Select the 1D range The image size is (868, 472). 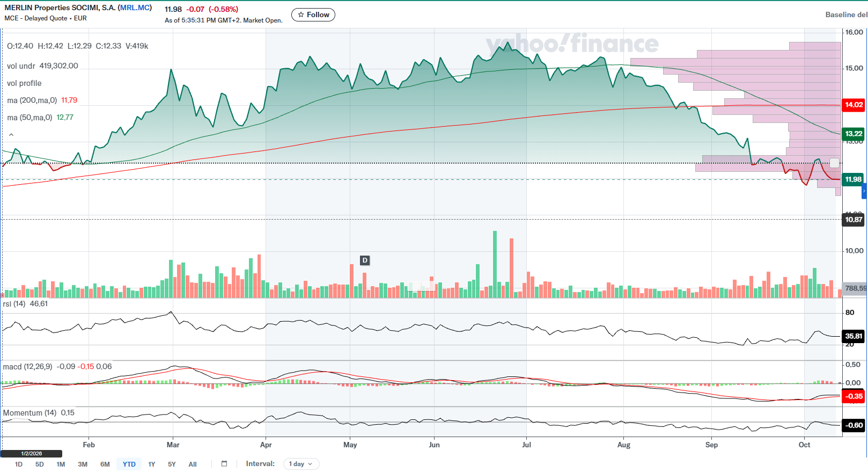click(19, 464)
